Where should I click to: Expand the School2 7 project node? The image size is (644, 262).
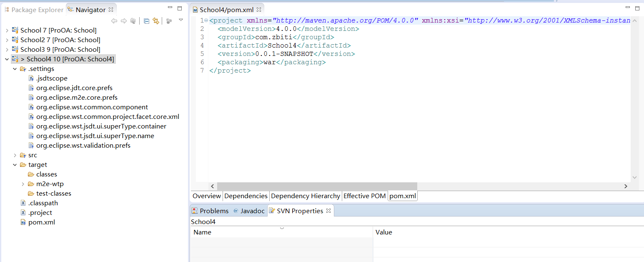pos(7,40)
